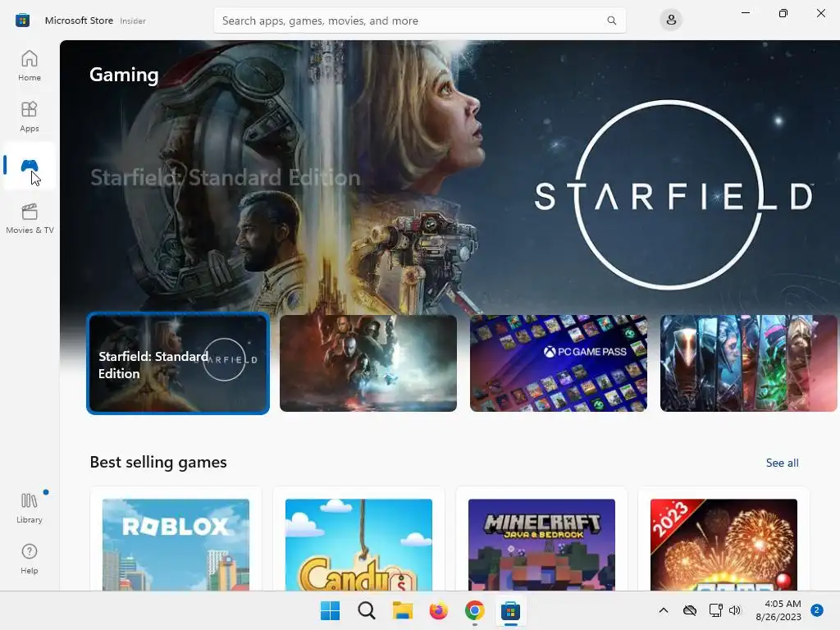Open the user account profile icon
Screen dimensions: 840x630
(x=671, y=21)
